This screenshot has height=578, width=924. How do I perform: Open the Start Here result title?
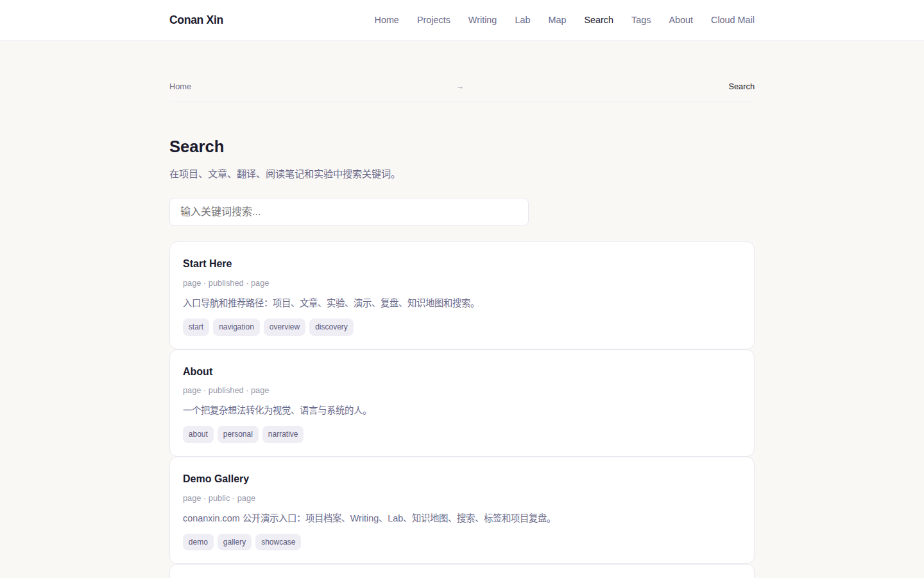point(207,263)
